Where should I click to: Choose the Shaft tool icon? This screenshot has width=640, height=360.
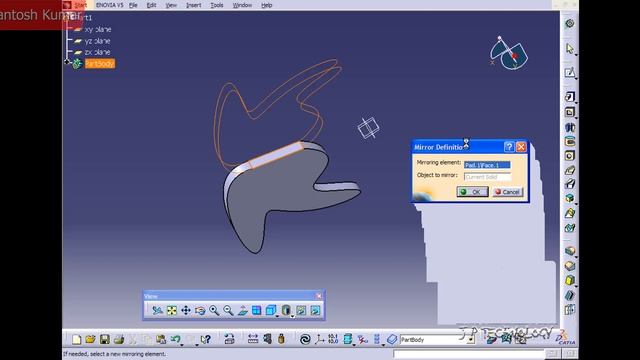570,127
